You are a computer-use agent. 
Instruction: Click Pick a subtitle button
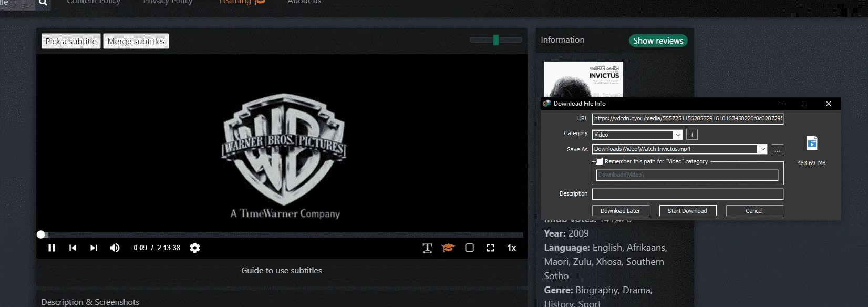coord(71,41)
